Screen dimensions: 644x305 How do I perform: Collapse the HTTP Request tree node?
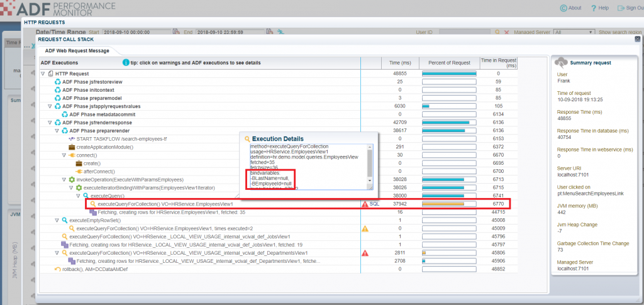(x=43, y=74)
